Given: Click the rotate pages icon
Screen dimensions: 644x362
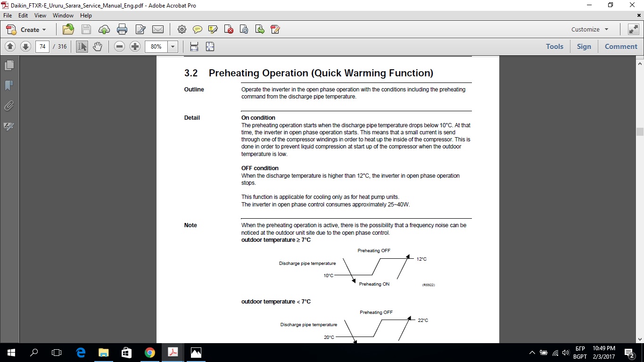Looking at the screenshot, I should click(x=244, y=29).
